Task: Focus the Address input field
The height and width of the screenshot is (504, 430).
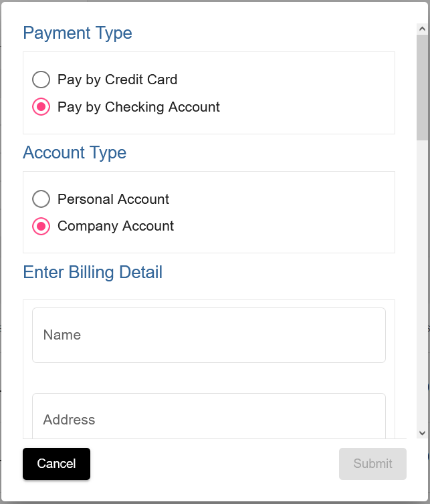Action: pos(209,416)
